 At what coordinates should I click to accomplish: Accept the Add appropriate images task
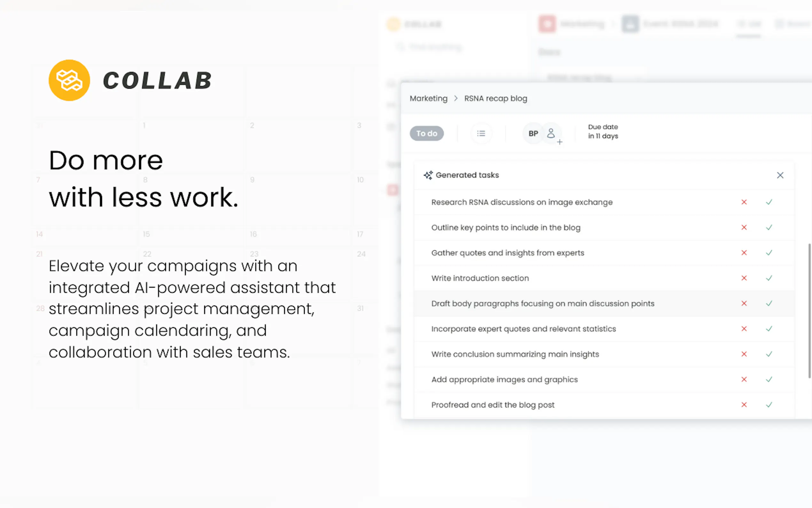(x=769, y=379)
